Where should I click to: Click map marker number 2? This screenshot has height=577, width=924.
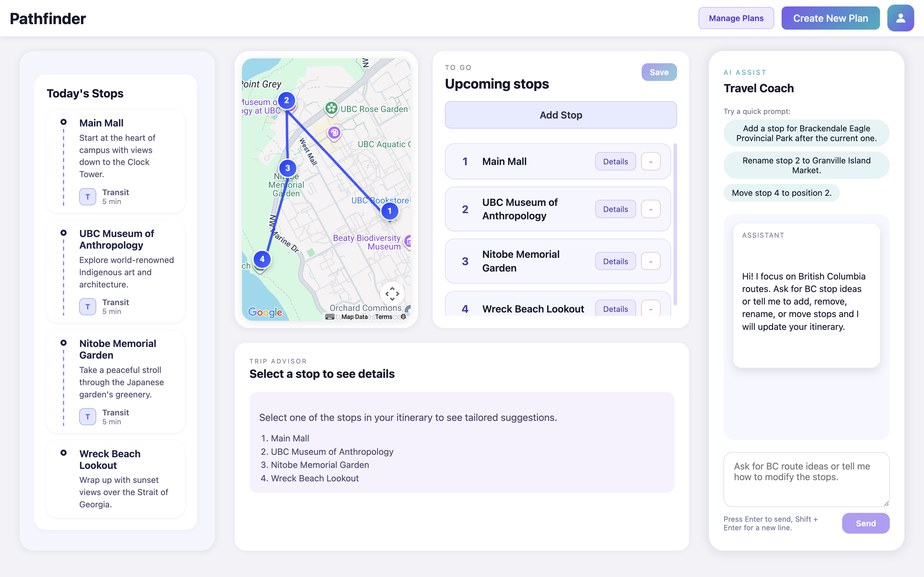pos(286,100)
